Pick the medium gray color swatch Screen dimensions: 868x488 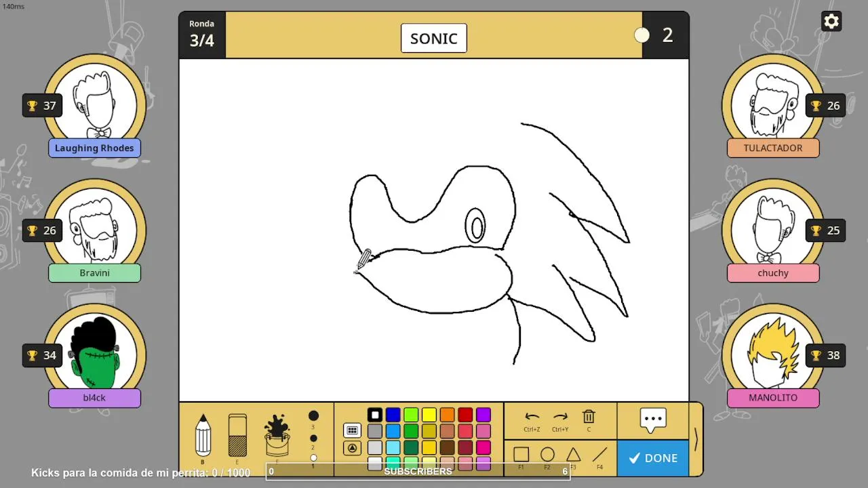point(375,431)
